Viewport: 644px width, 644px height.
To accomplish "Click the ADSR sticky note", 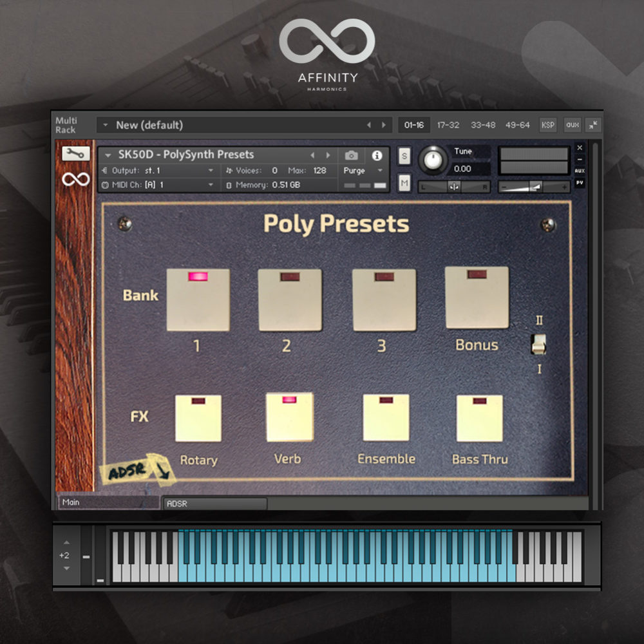I will click(x=138, y=470).
